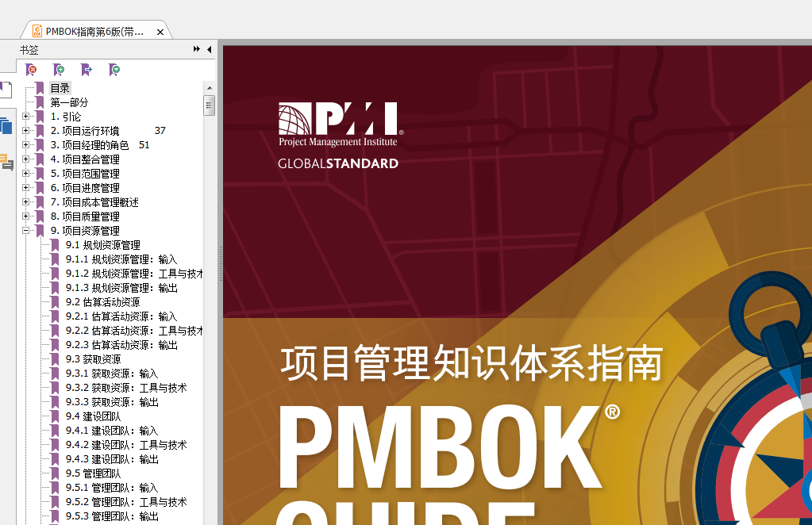
Task: Expand the 1. 引论 bookmark
Action: click(x=26, y=117)
